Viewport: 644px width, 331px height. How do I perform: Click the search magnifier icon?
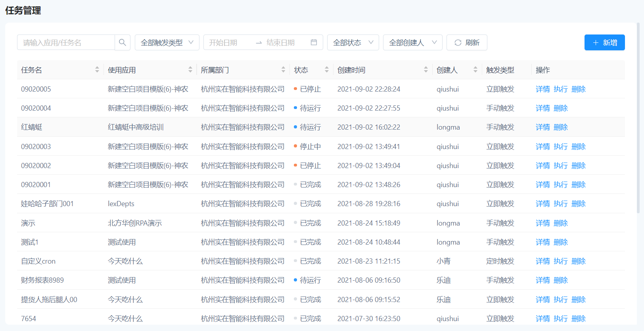point(123,42)
